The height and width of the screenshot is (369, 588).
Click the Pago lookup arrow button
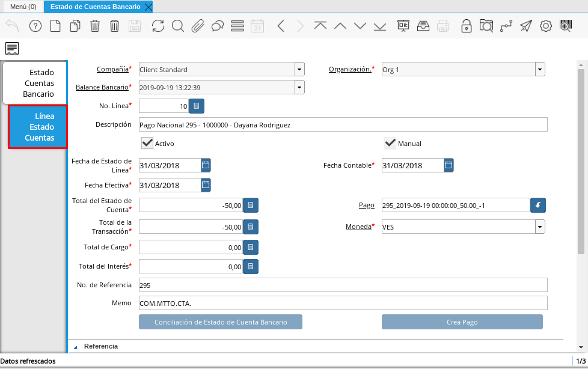538,206
